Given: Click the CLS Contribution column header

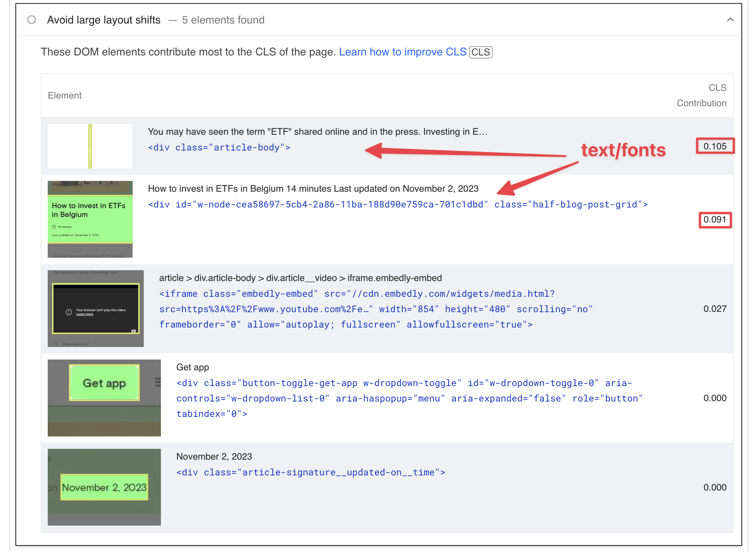Looking at the screenshot, I should pos(701,95).
